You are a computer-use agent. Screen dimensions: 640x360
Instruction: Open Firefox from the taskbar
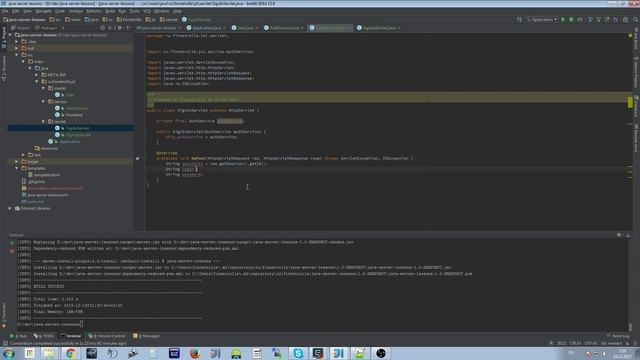195,353
